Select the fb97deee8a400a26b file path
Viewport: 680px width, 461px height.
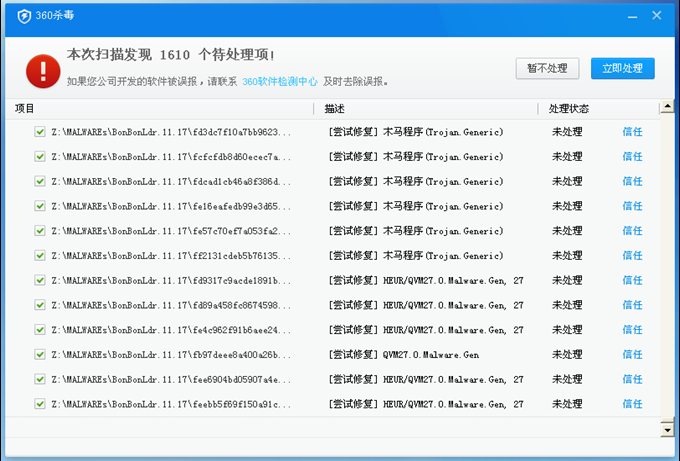(x=171, y=354)
